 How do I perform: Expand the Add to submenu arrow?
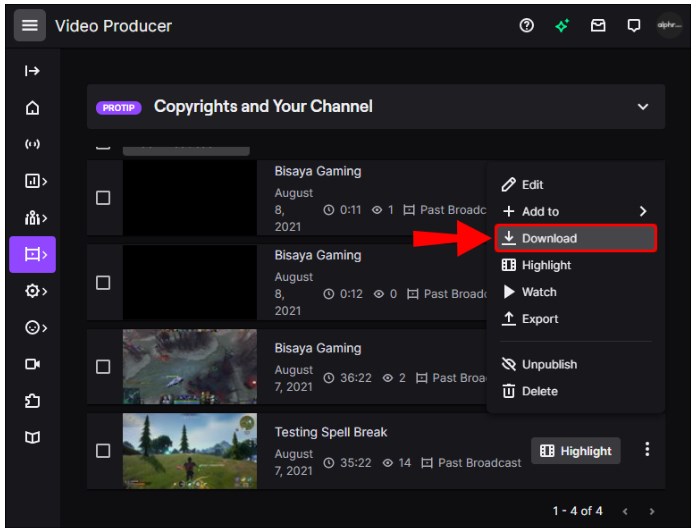point(643,211)
